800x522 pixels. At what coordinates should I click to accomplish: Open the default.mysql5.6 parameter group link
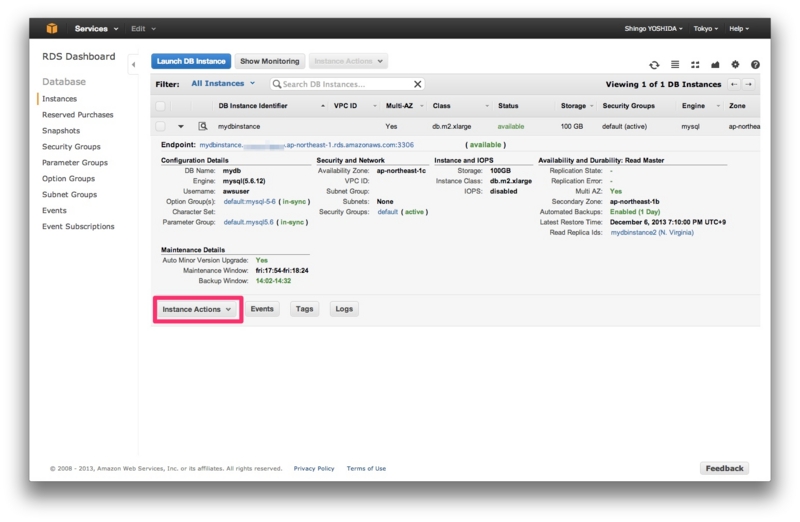[x=248, y=222]
